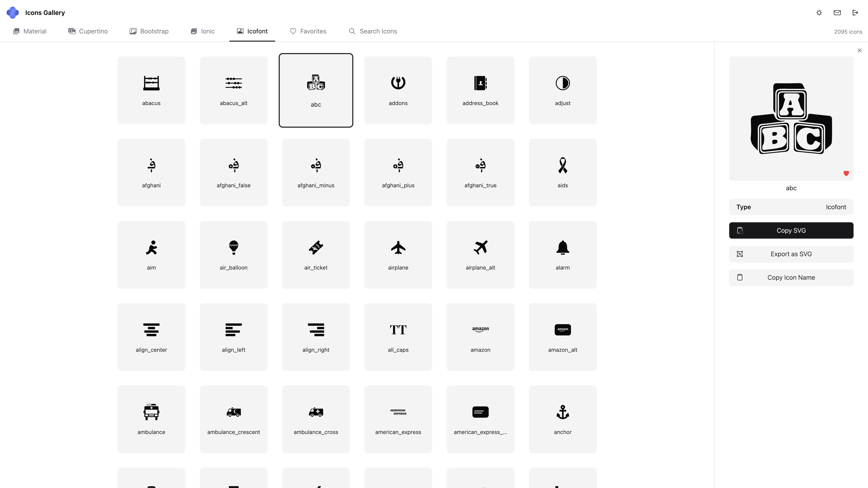This screenshot has width=868, height=488.
Task: Click the mail envelope icon in header
Action: 837,12
